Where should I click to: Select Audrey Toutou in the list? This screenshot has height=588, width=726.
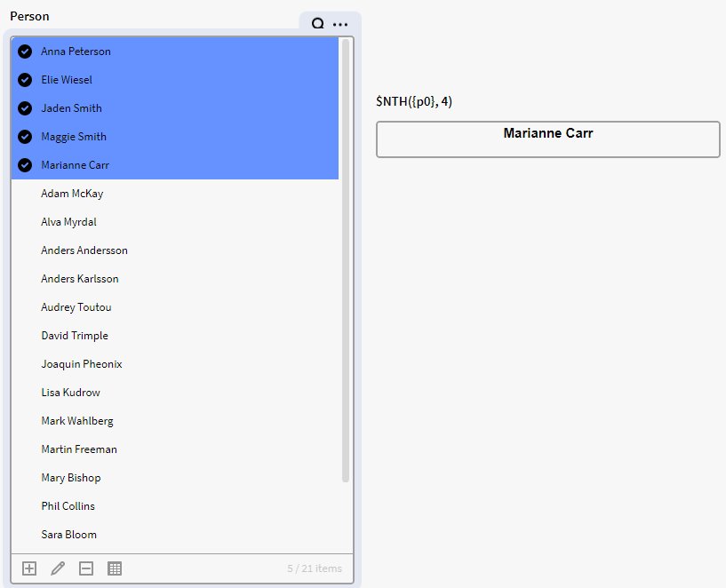(x=175, y=307)
